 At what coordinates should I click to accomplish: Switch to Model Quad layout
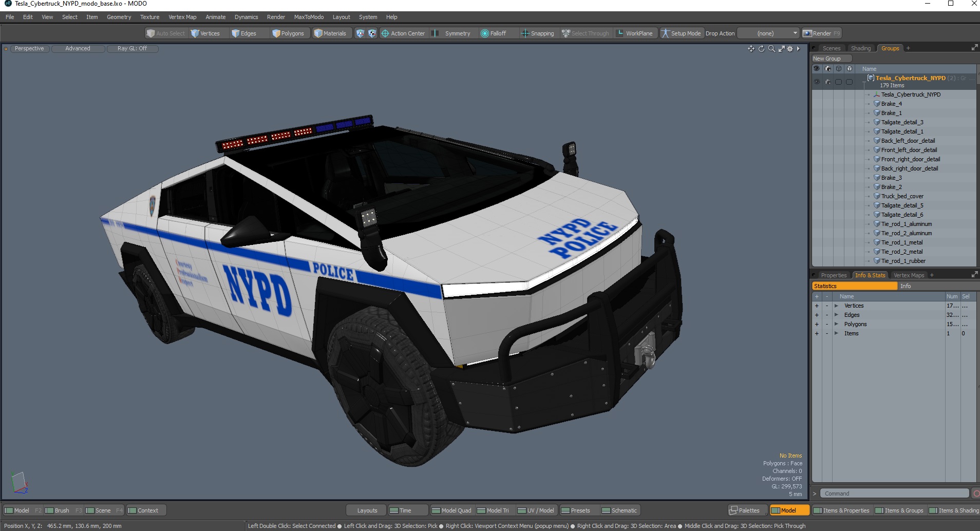(451, 510)
